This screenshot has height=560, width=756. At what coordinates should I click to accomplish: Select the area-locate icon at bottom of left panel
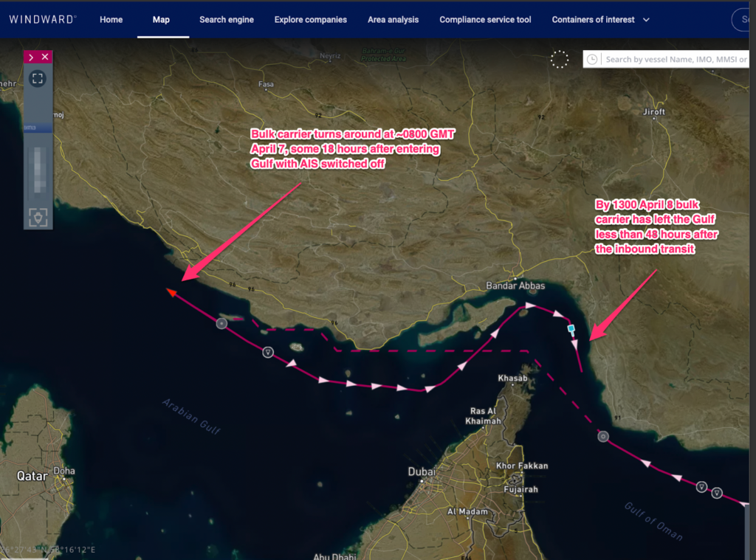coord(37,218)
